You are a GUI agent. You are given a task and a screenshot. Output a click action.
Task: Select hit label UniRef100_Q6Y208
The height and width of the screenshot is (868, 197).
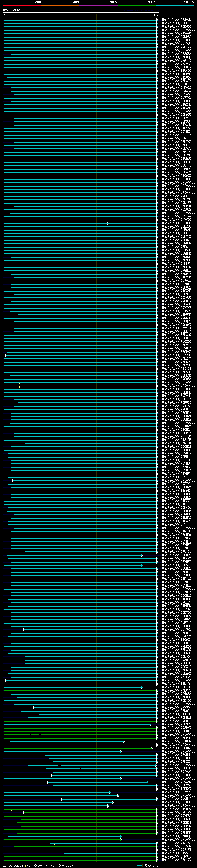[177, 355]
